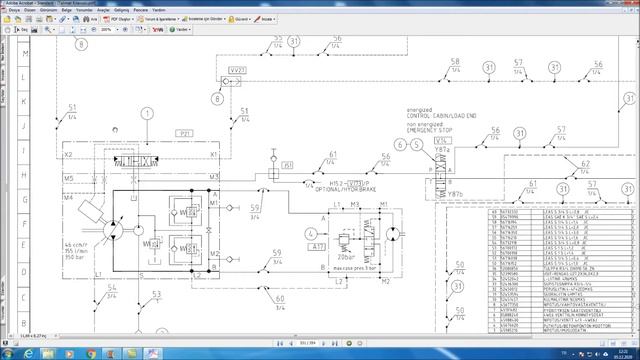Open the Pencere menu

[141, 10]
